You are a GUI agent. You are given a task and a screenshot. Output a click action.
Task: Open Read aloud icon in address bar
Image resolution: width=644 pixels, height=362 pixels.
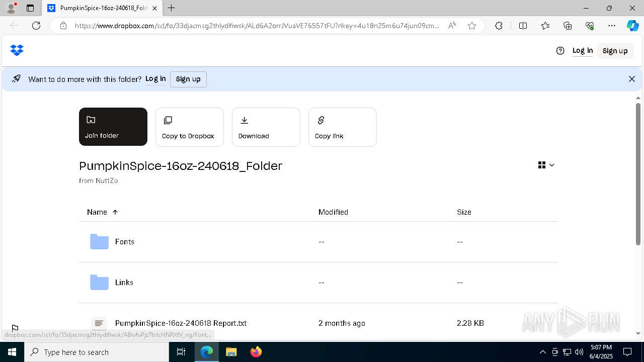pos(452,26)
